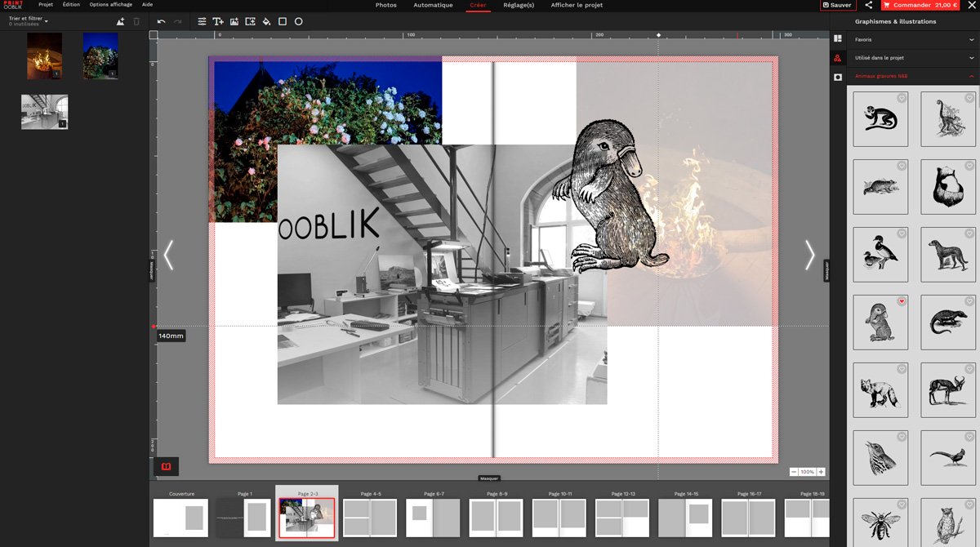
Task: Select the Page 4-5 spread thumbnail
Action: tap(370, 517)
